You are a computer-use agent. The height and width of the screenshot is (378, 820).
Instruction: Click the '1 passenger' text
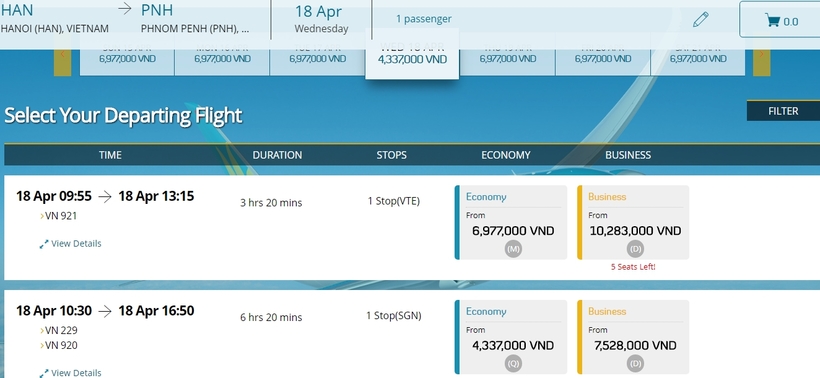424,19
